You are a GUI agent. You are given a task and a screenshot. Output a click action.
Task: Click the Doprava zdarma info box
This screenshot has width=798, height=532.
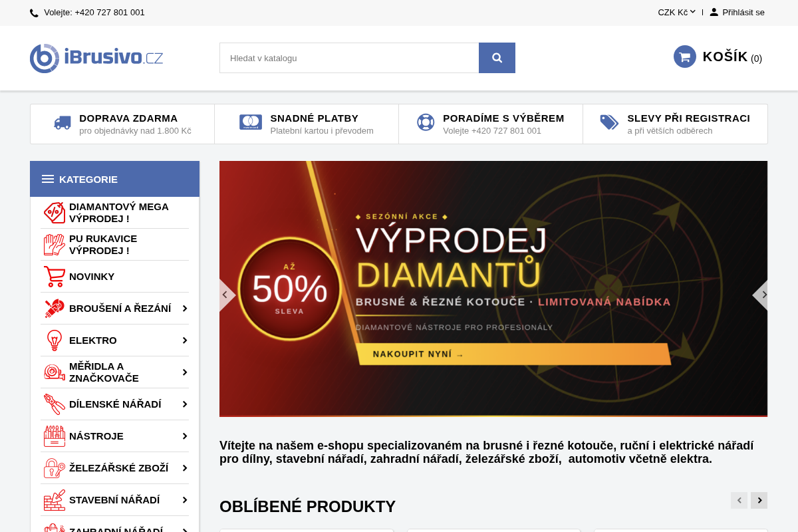point(122,124)
